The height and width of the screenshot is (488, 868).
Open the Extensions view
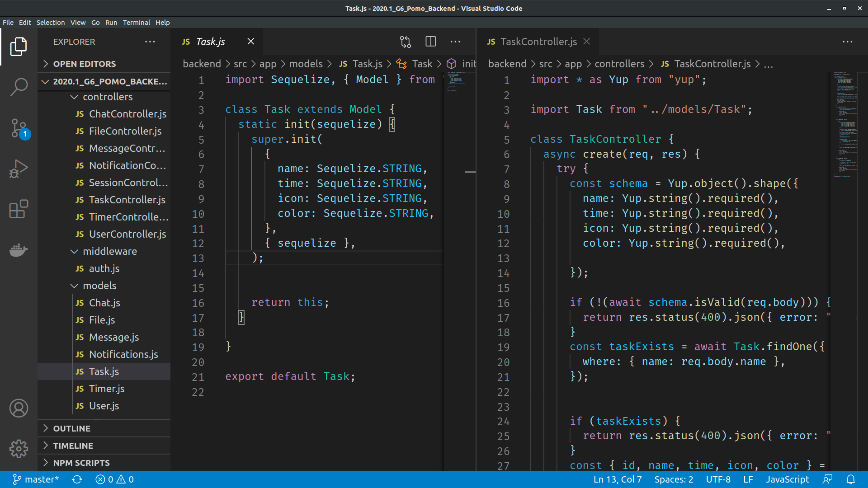pos(19,209)
